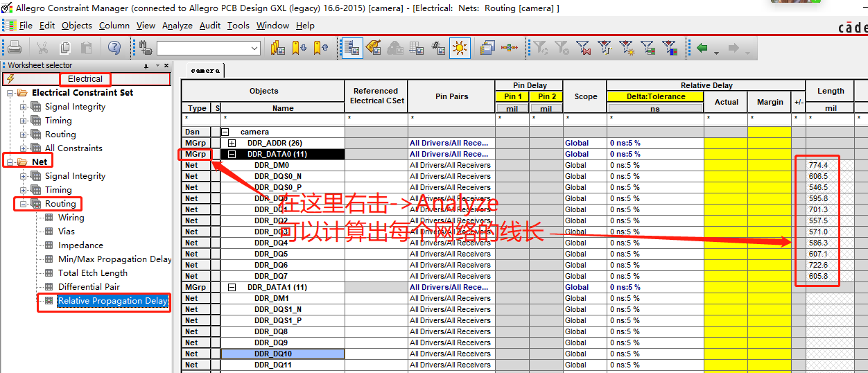The width and height of the screenshot is (868, 373).
Task: Collapse the DDR_DATA0 (11) match group
Action: tap(232, 154)
